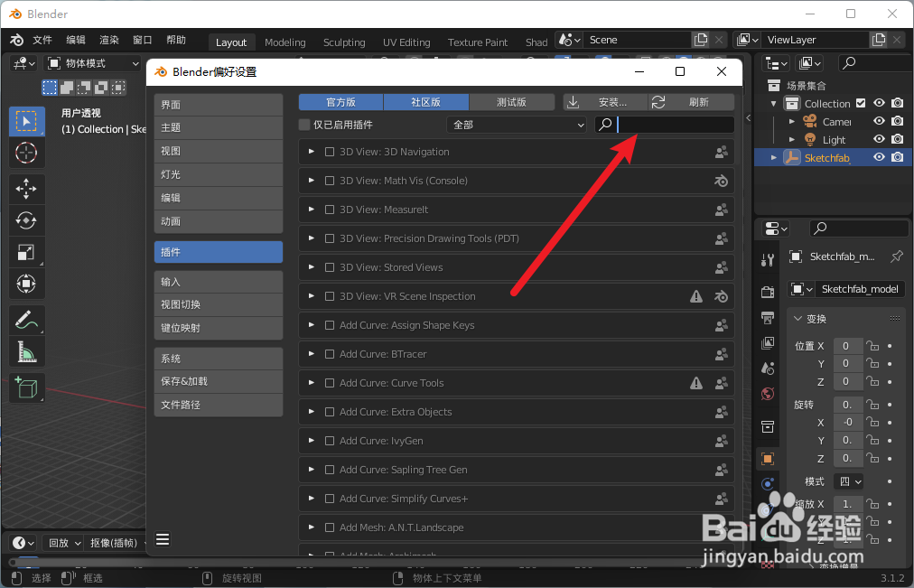914x588 pixels.
Task: Switch to the Texture Paint workspace tab
Action: [478, 42]
